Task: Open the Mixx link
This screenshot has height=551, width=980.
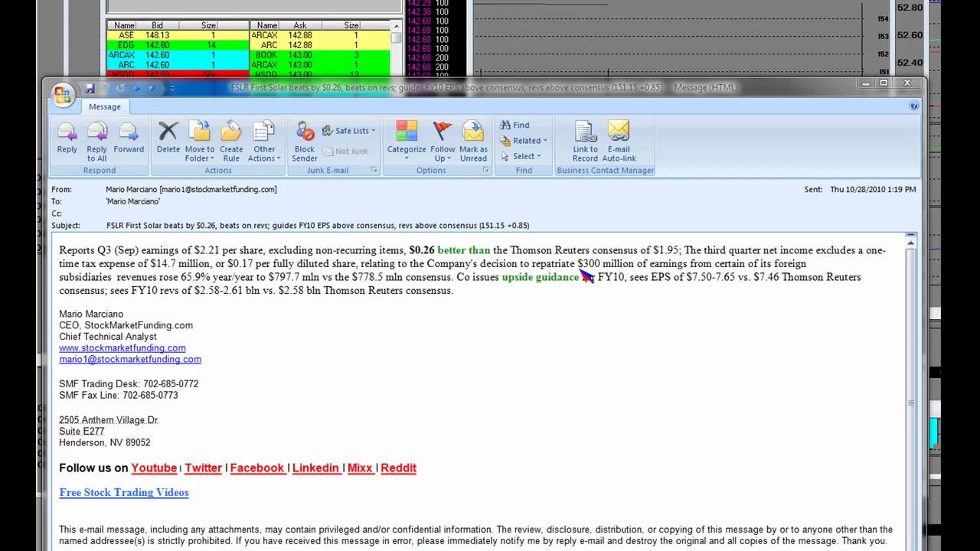Action: (360, 468)
